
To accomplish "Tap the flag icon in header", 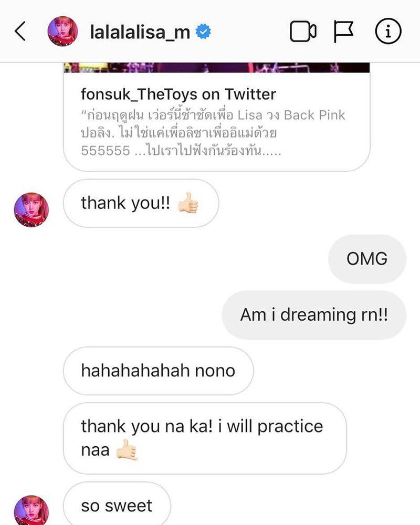I will 343,31.
